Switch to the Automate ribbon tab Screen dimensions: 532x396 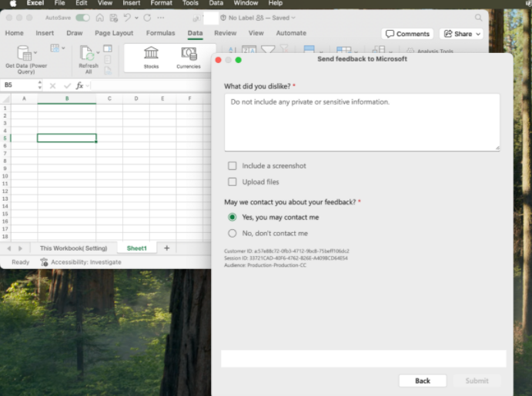pyautogui.click(x=291, y=33)
